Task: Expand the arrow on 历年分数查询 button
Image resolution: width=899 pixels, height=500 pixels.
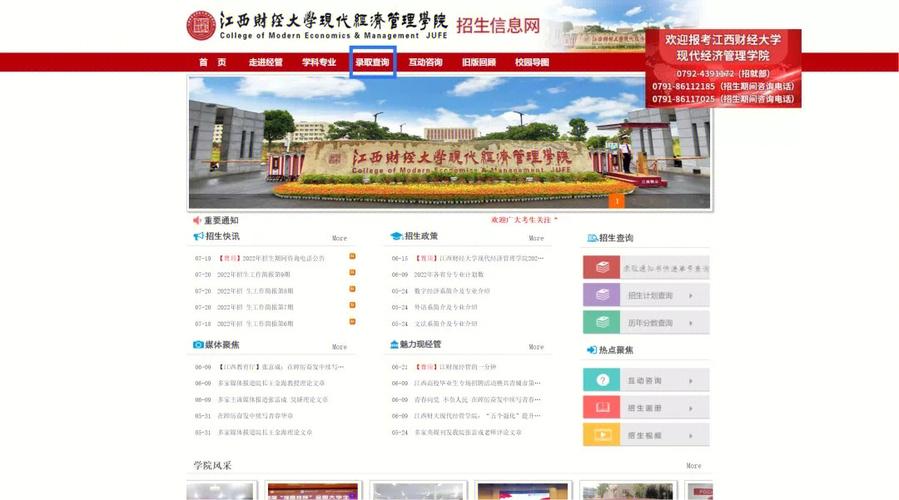Action: 690,323
